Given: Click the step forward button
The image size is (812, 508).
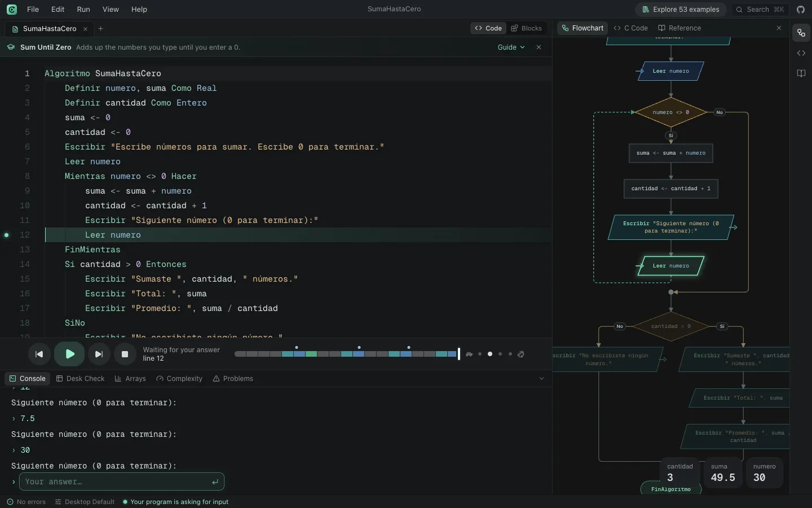Looking at the screenshot, I should point(99,354).
